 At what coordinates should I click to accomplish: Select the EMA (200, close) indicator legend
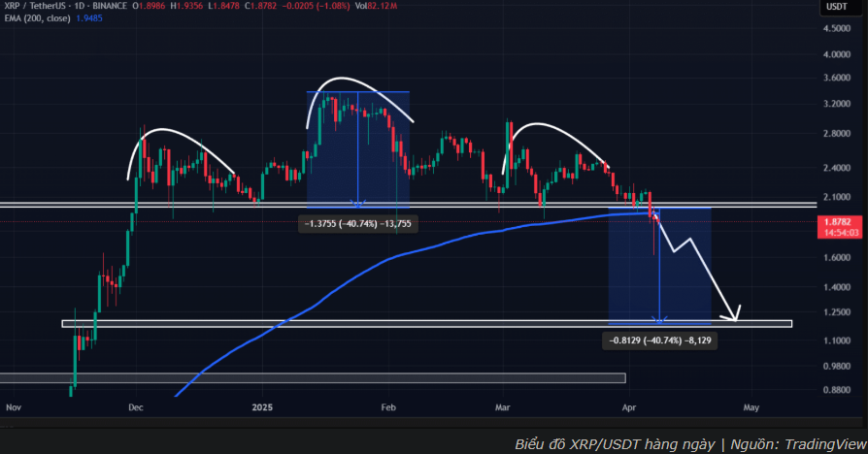[x=37, y=18]
